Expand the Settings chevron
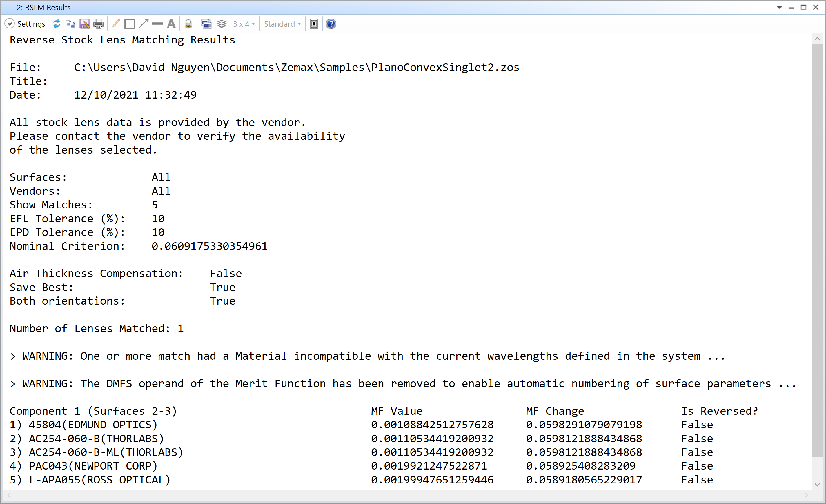Image resolution: width=826 pixels, height=504 pixels. click(9, 24)
